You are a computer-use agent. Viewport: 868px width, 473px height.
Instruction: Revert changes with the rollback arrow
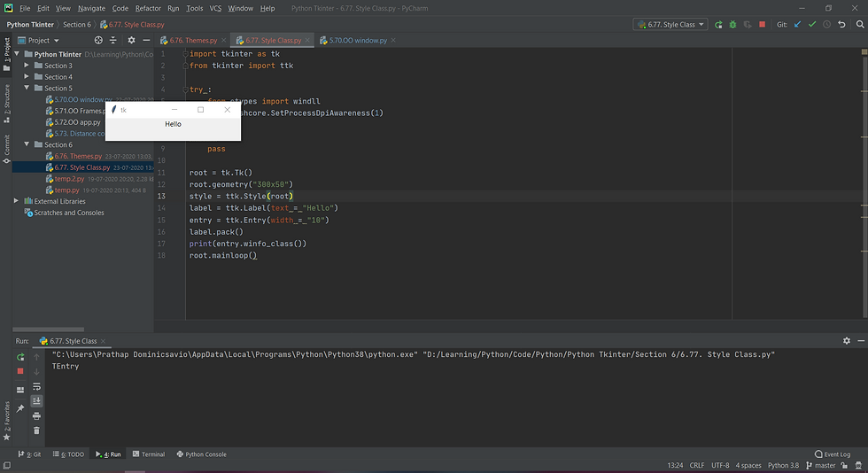[841, 25]
